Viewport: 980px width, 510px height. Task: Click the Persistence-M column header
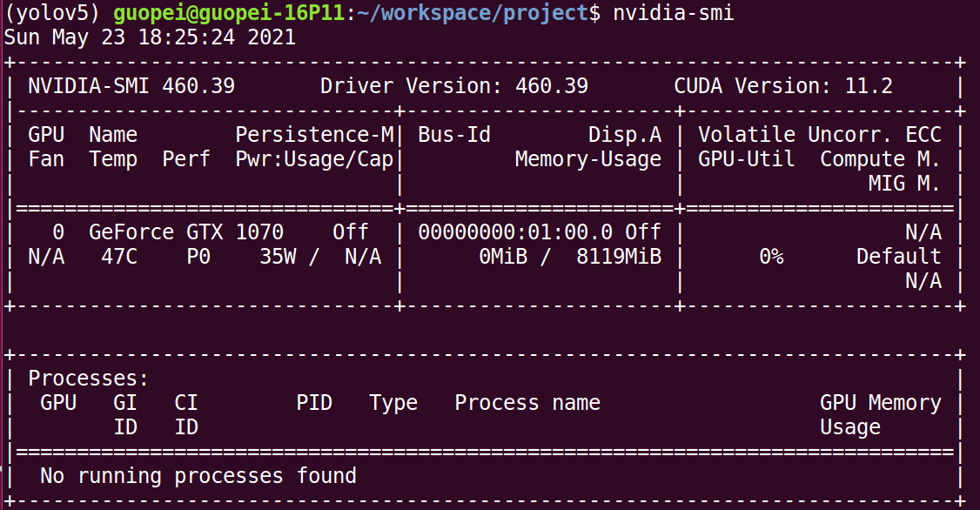click(315, 134)
